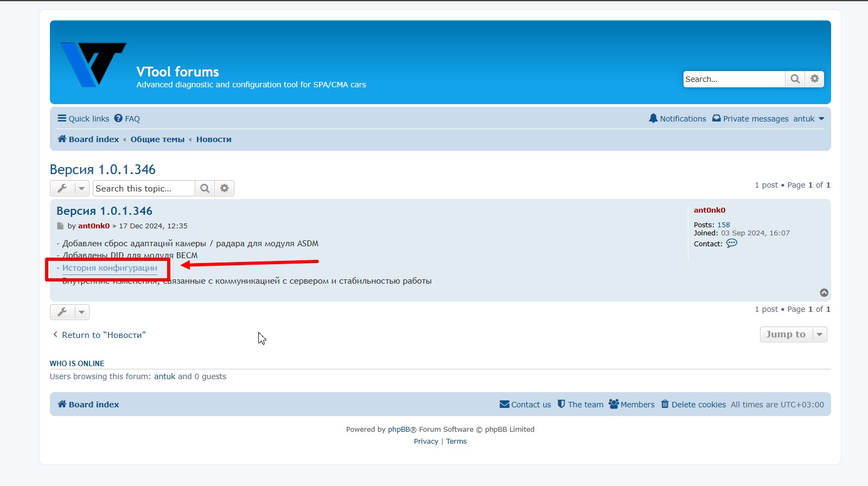Viewport: 868px width, 486px height.
Task: Open Notifications bell
Action: (678, 119)
